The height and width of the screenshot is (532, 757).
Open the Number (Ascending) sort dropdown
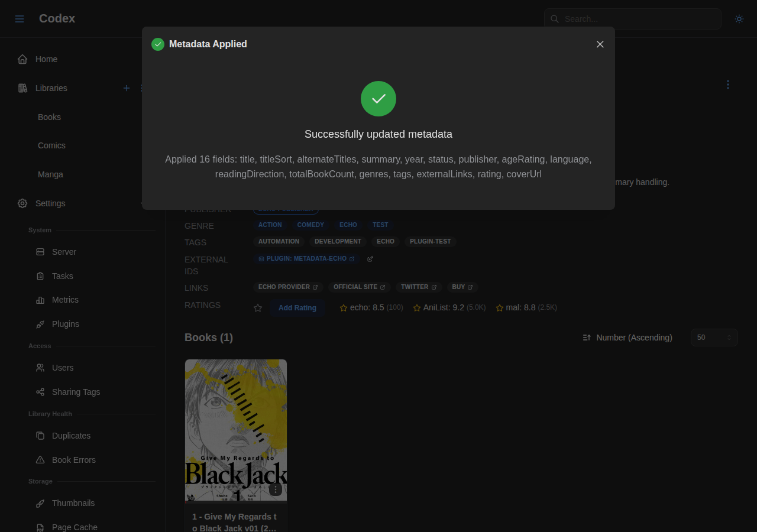634,337
